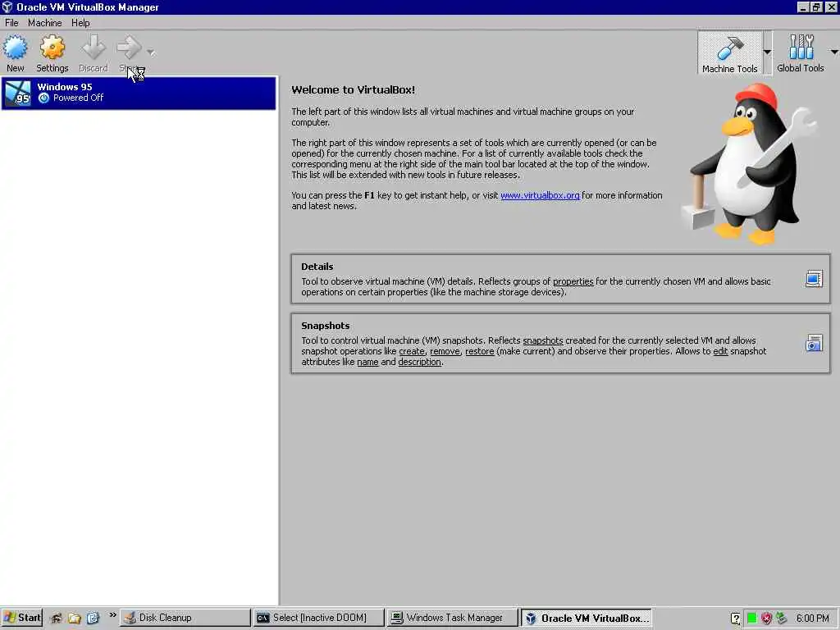Image resolution: width=840 pixels, height=630 pixels.
Task: Click Oracle VM VirtualBox taskbar button
Action: 587,618
